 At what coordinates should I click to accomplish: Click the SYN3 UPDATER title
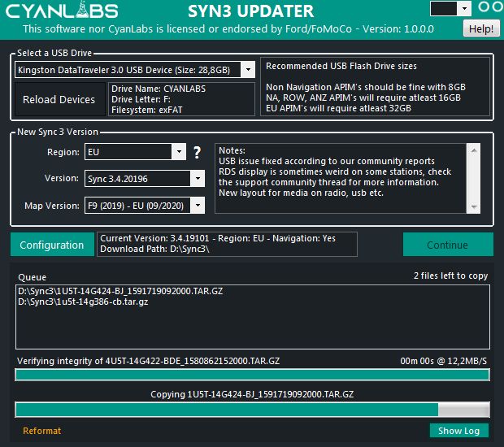coord(251,11)
